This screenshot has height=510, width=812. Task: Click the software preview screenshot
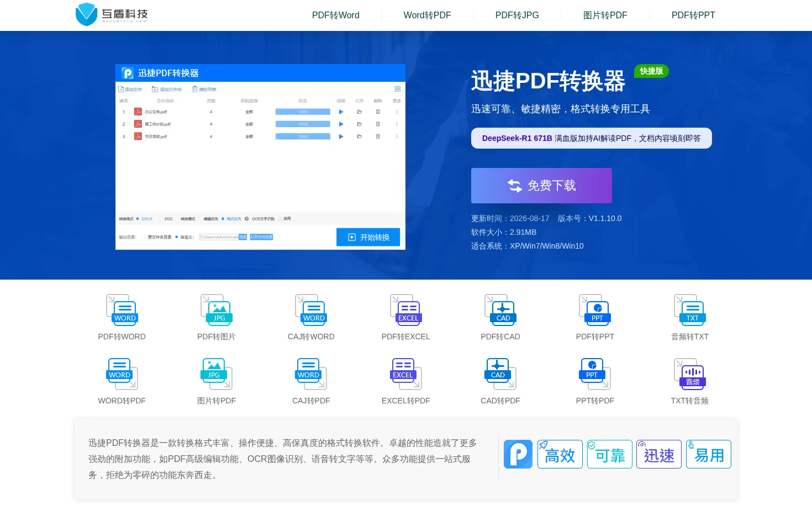260,157
